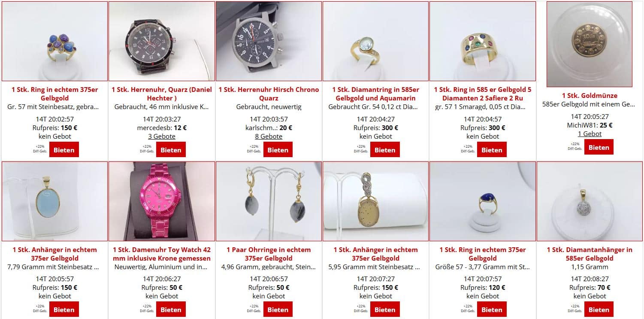Open the gold coin picture
This screenshot has height=319, width=644.
pos(590,44)
